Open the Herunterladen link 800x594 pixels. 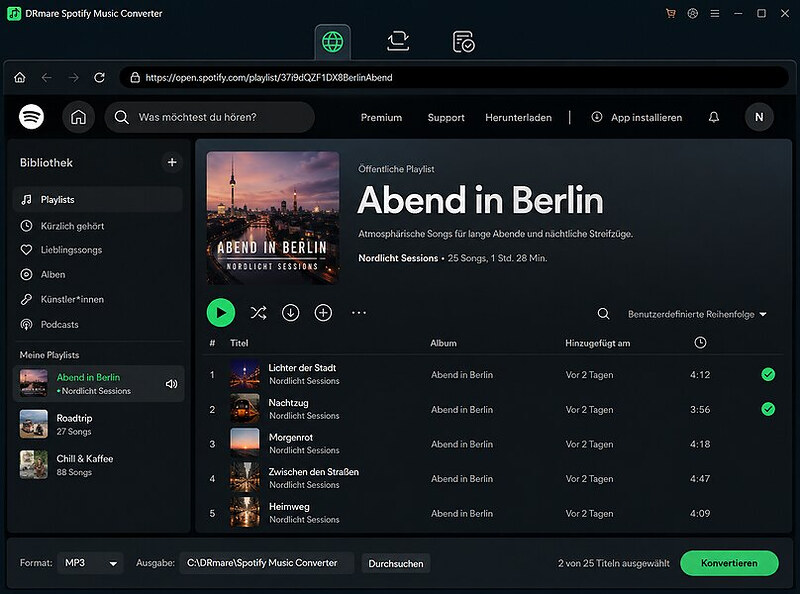518,117
